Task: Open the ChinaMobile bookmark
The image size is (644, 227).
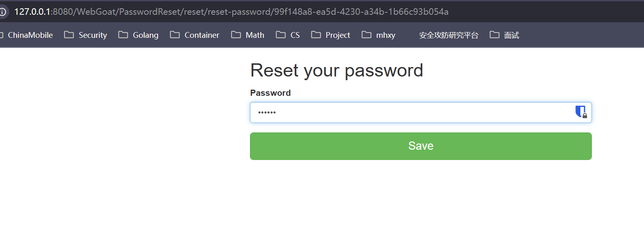Action: point(30,35)
